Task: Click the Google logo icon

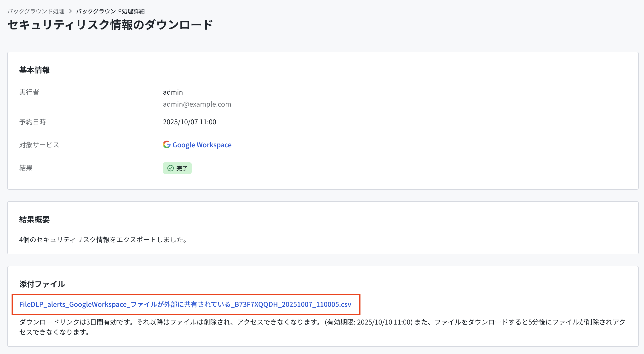Action: tap(167, 144)
